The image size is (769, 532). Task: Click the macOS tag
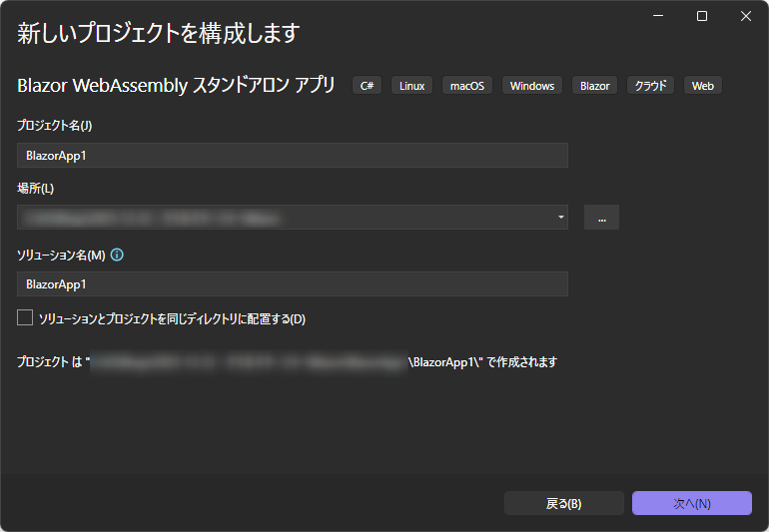467,85
